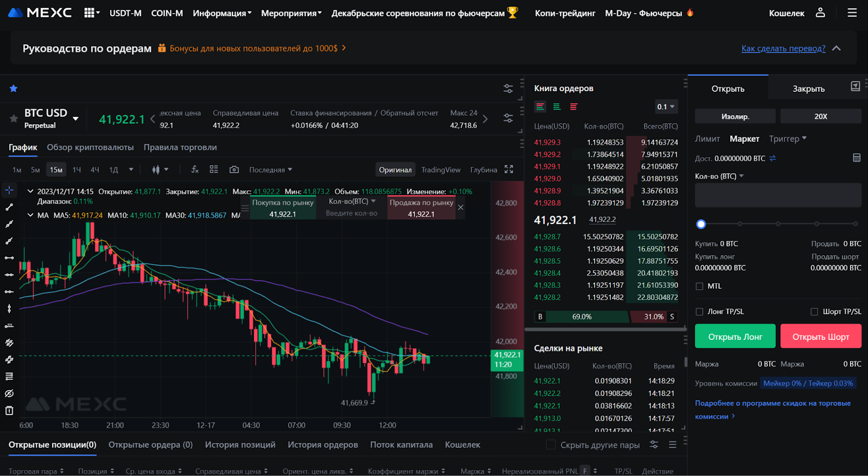Click the user profile icon
868x476 pixels.
coord(820,12)
